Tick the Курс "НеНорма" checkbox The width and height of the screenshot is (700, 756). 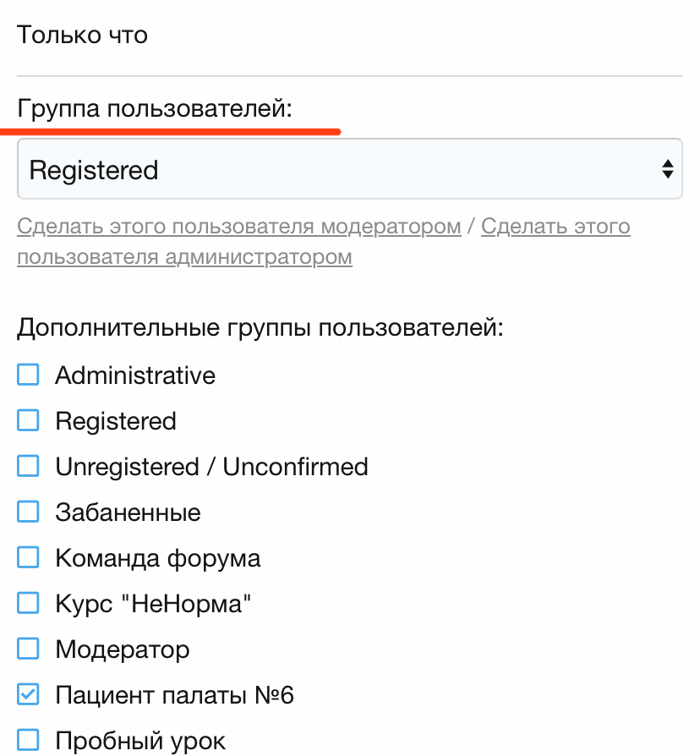click(29, 603)
